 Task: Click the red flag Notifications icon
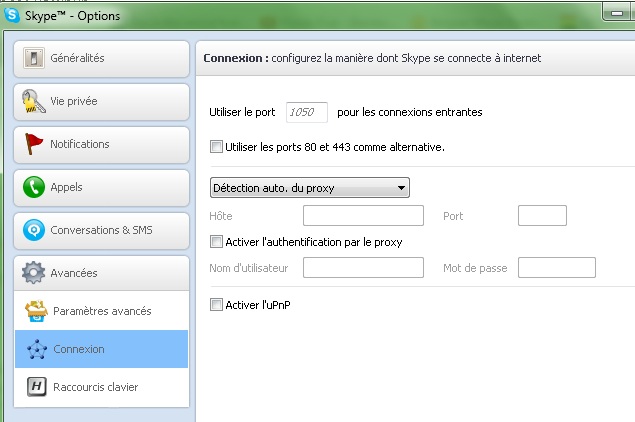(34, 144)
